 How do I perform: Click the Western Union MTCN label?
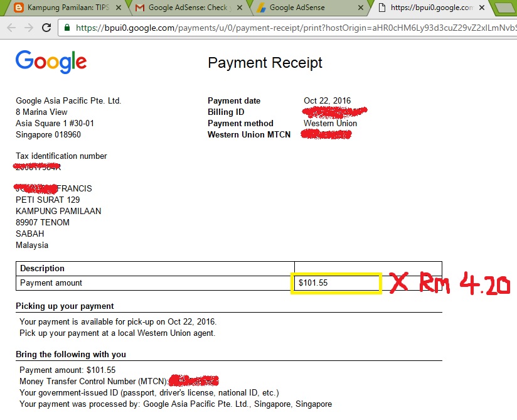point(249,134)
